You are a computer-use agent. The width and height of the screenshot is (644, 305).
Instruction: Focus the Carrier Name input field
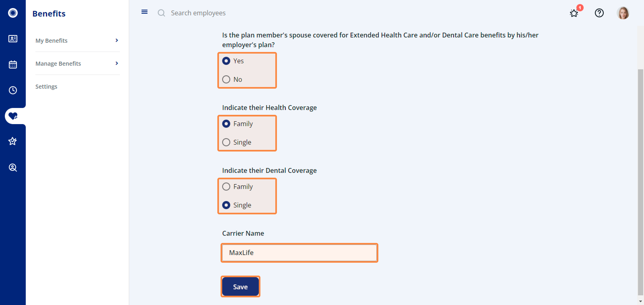point(299,253)
